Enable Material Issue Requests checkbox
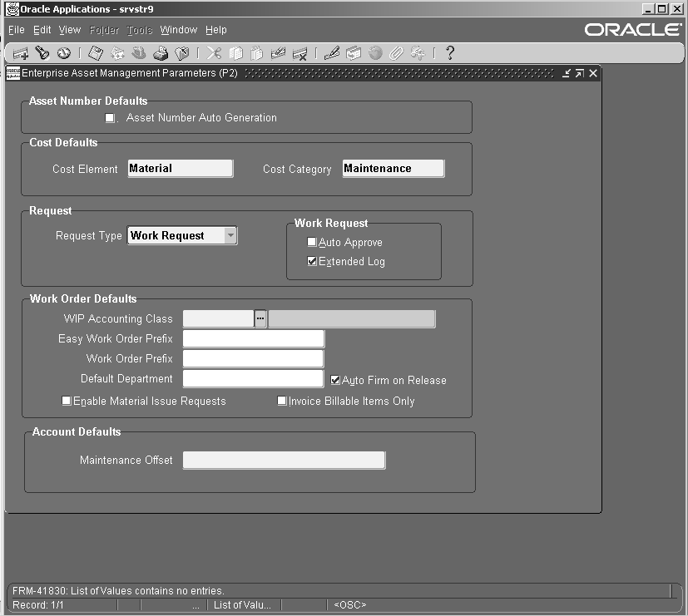The height and width of the screenshot is (616, 688). tap(67, 401)
